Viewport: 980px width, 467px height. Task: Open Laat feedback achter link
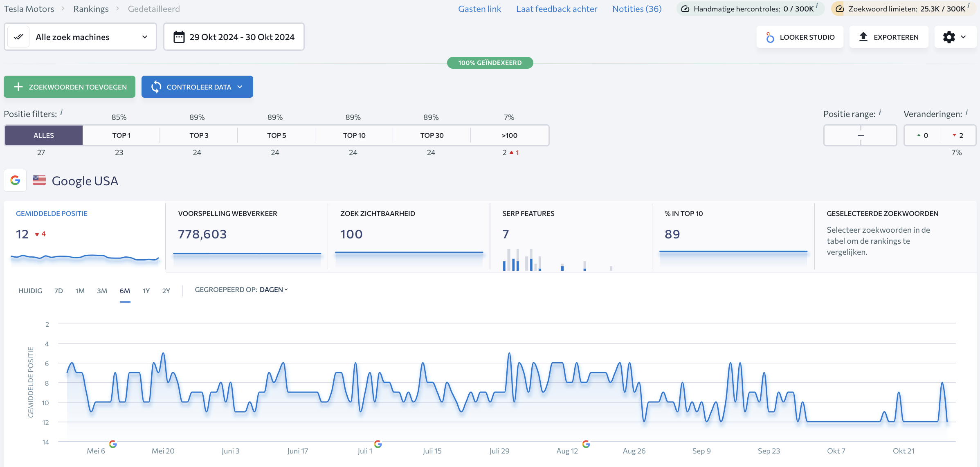pos(557,9)
